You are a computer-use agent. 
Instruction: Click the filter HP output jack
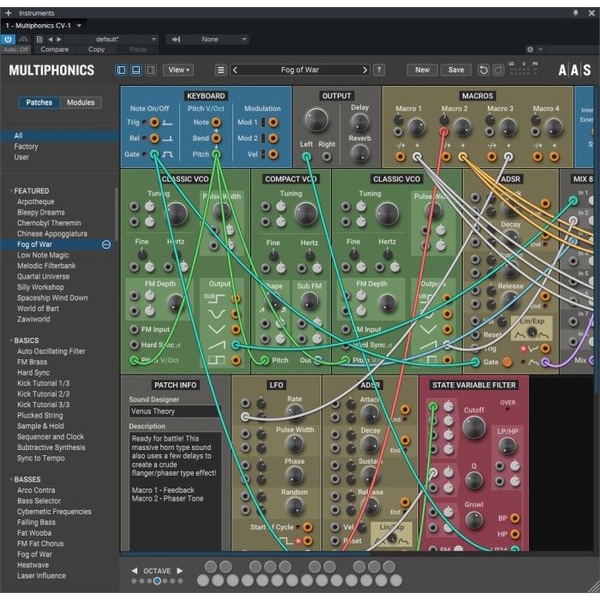pyautogui.click(x=515, y=534)
